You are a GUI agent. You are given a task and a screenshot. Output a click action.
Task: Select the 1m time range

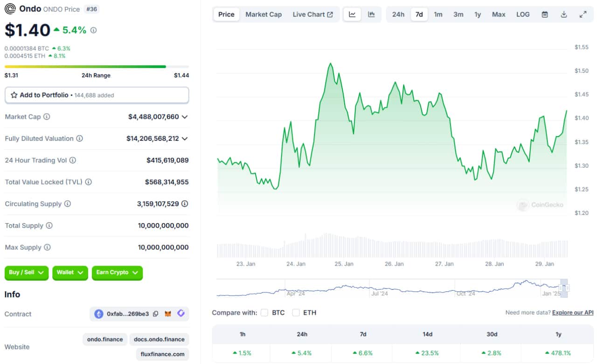tap(438, 14)
